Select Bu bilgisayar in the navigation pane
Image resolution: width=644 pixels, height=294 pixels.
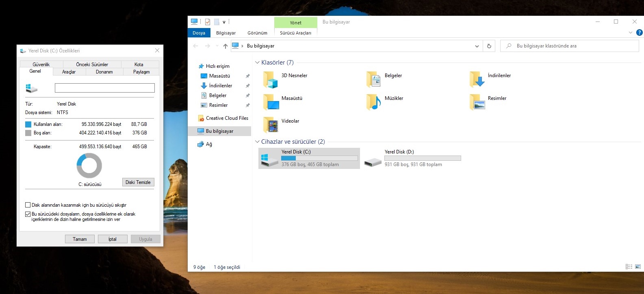[219, 131]
